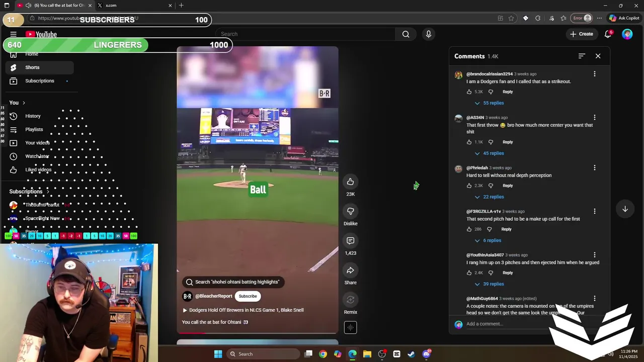Image resolution: width=644 pixels, height=362 pixels.
Task: Like the comment by @Phriedah
Action: pyautogui.click(x=469, y=186)
